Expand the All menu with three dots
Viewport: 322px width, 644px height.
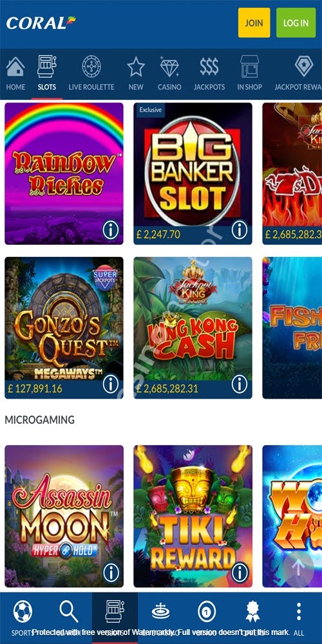(299, 618)
